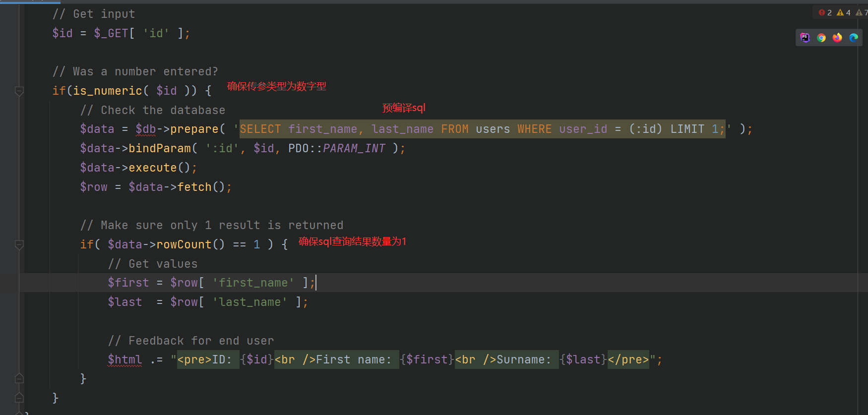Click the yellow warnings indicator showing 4
The image size is (868, 415).
point(844,12)
